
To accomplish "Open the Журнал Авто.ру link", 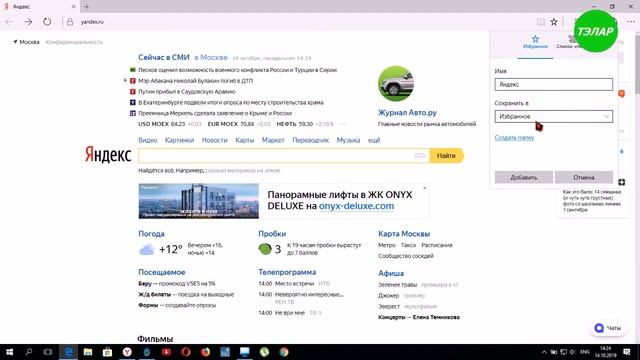I will pyautogui.click(x=407, y=113).
